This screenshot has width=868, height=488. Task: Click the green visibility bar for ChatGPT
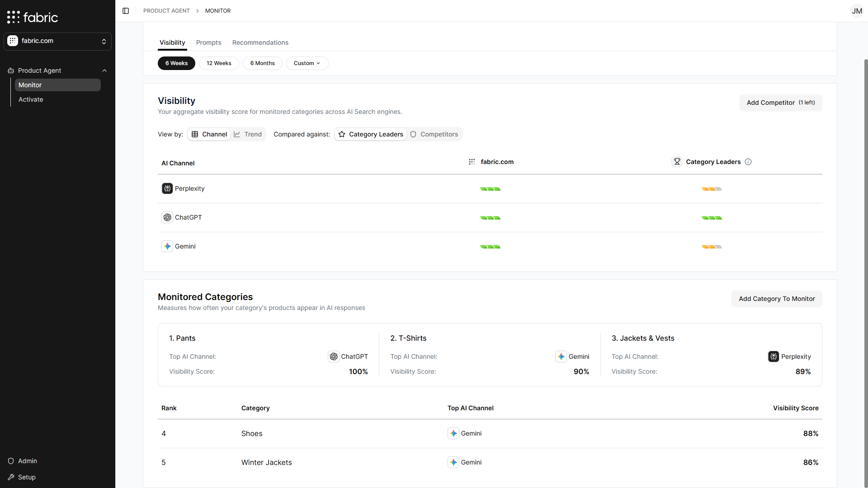[x=490, y=217]
